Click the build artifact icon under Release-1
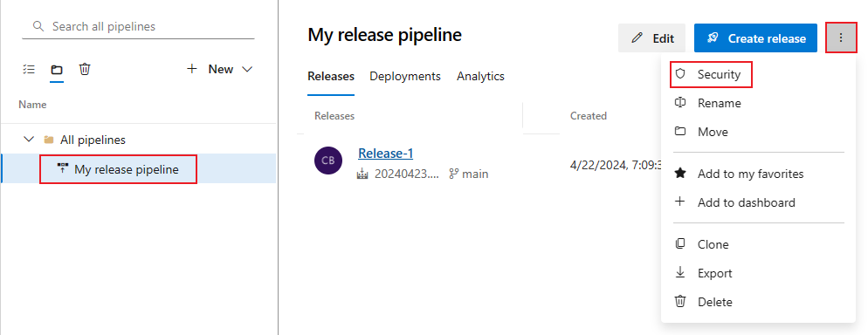 point(363,174)
